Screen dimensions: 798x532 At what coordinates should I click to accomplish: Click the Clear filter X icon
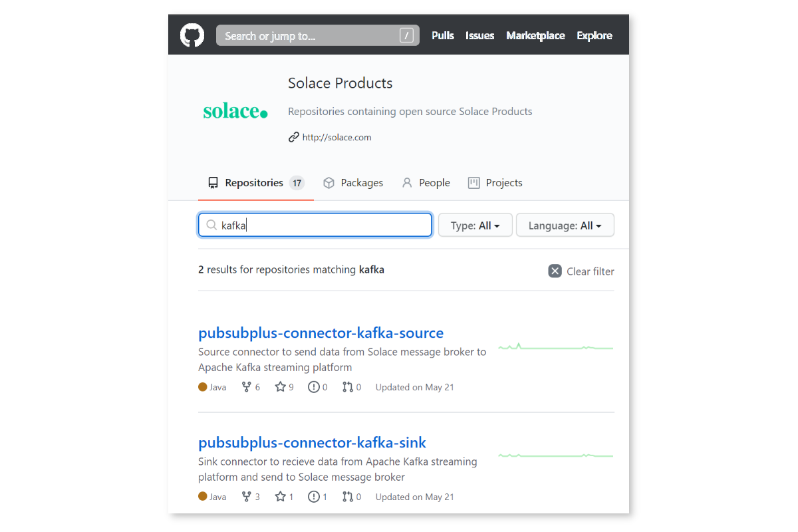(555, 271)
